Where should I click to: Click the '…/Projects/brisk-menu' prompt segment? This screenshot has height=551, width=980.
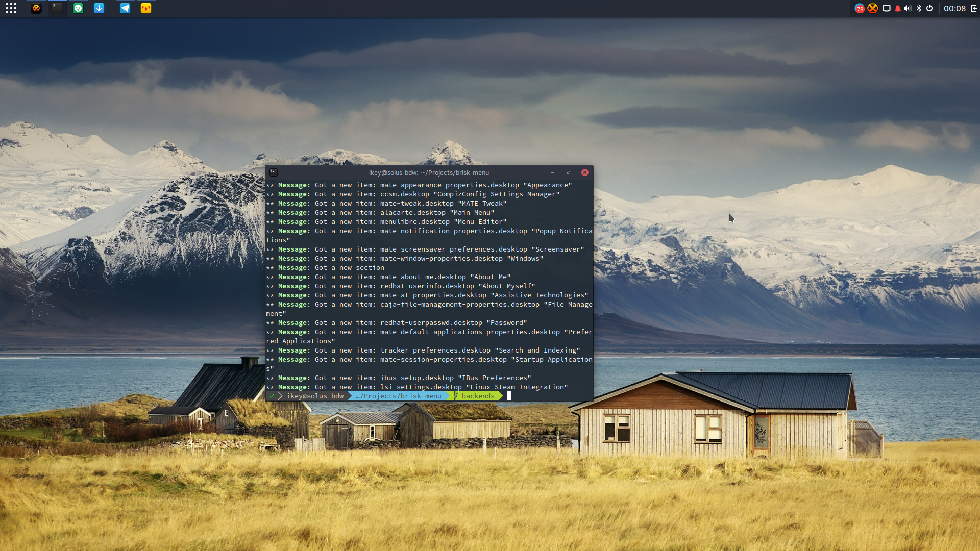(x=399, y=396)
